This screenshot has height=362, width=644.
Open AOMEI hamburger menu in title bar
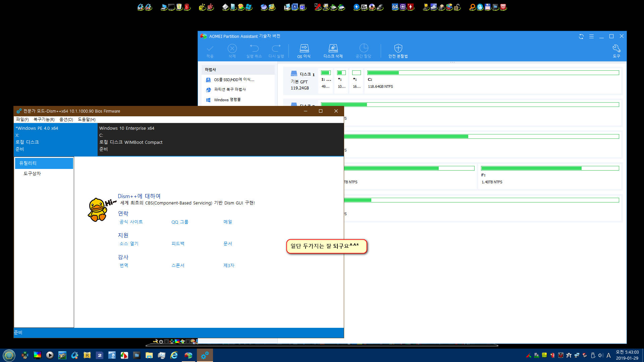591,36
